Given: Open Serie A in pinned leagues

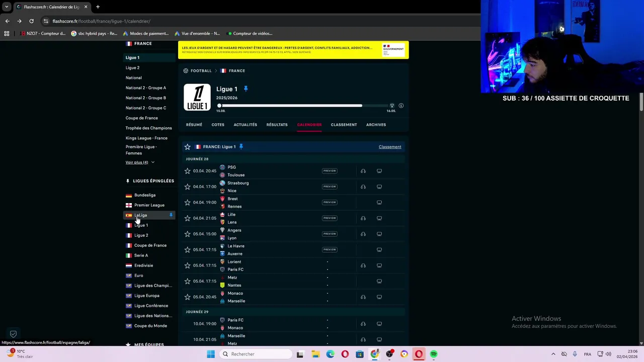Looking at the screenshot, I should (141, 255).
